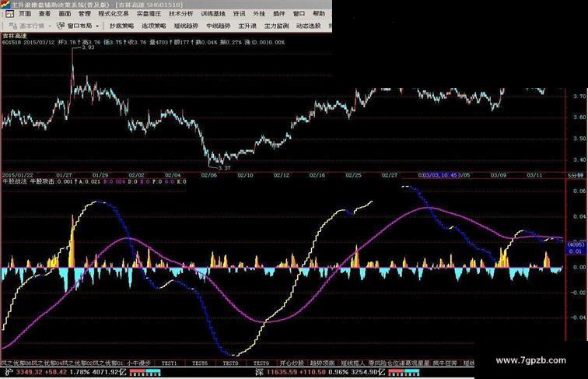Open the 技术分析 menu
588x379 pixels.
tap(180, 14)
